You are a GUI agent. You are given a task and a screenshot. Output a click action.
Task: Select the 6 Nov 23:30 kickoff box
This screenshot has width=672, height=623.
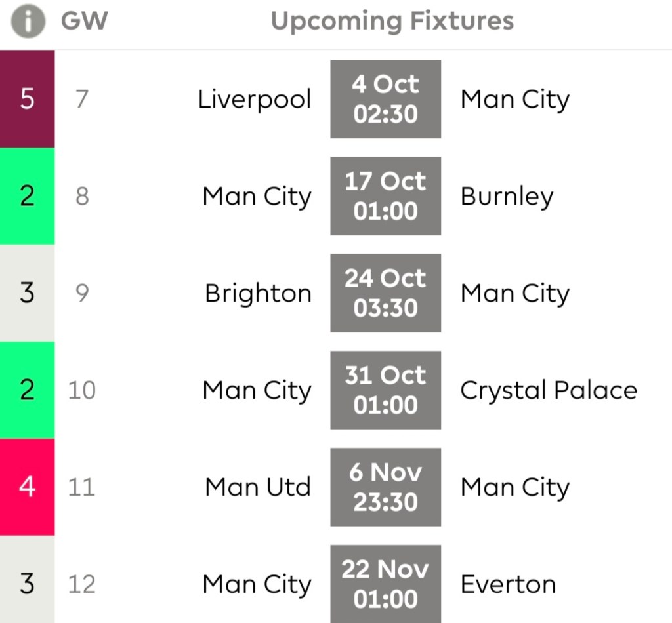385,487
